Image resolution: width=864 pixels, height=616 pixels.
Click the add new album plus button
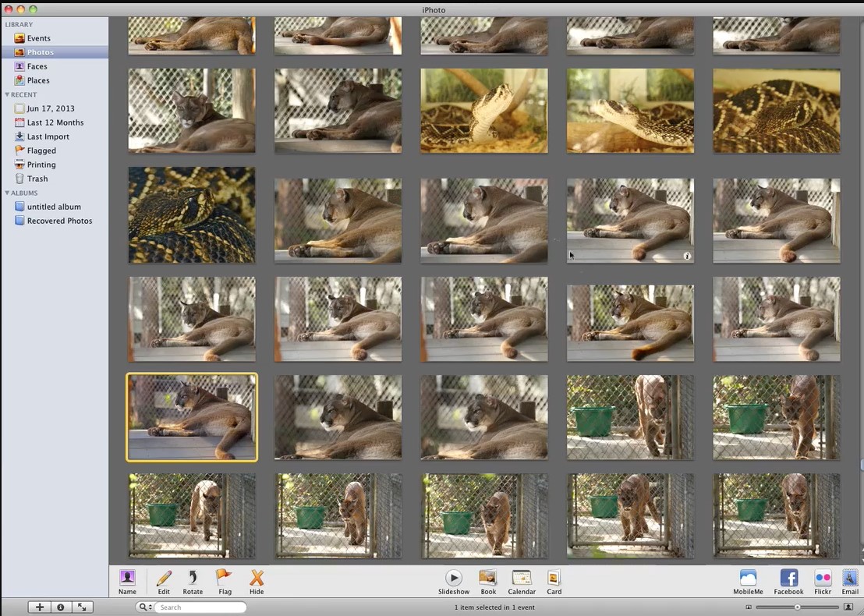tap(40, 607)
